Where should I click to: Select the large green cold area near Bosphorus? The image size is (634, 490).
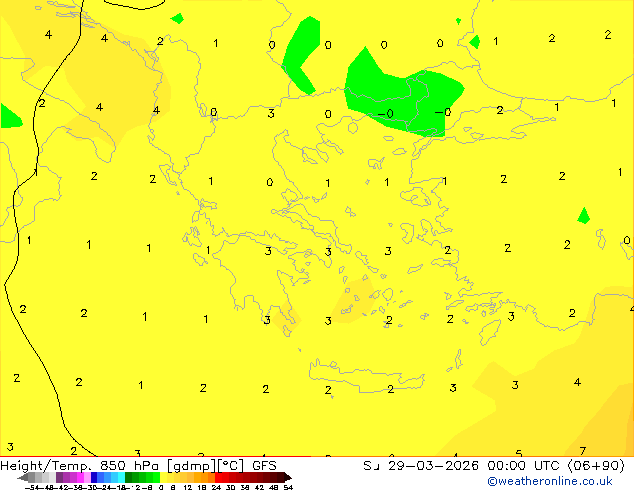tap(404, 97)
